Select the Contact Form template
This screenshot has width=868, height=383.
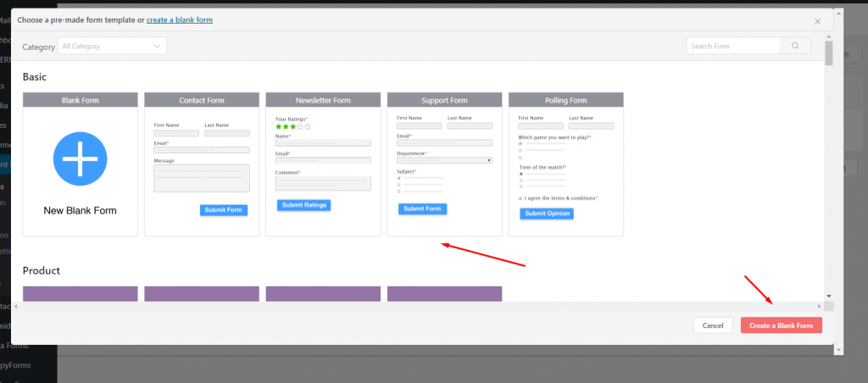202,164
